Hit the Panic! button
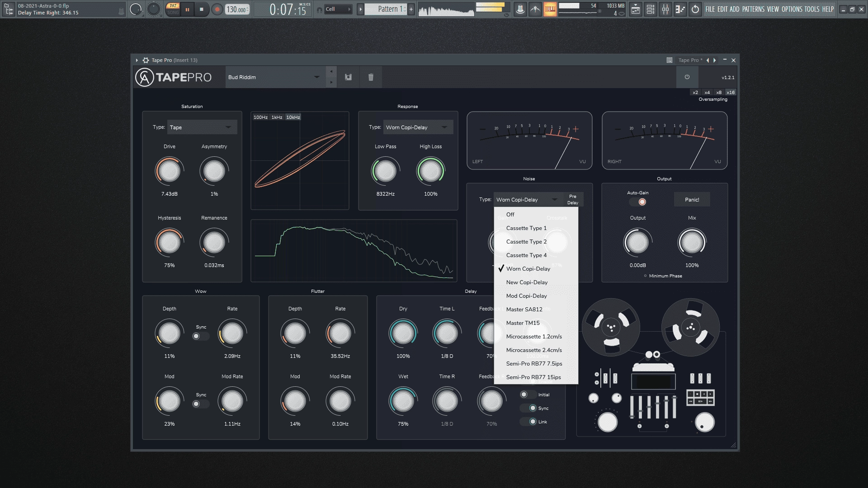The image size is (868, 488). (692, 200)
